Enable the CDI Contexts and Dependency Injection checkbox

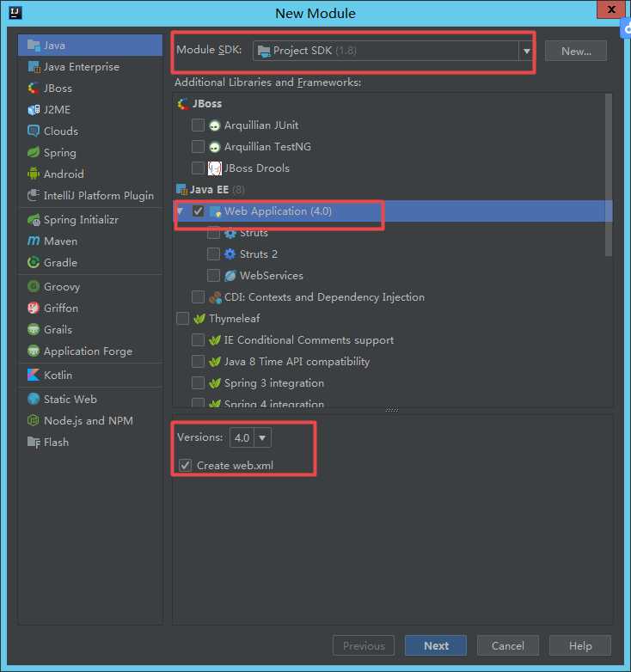coord(198,296)
